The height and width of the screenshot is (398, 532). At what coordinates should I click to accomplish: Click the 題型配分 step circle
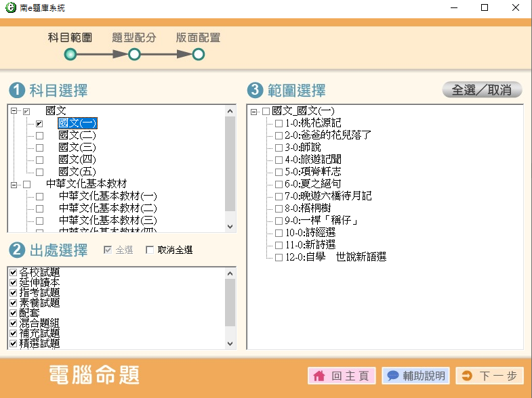click(x=134, y=54)
